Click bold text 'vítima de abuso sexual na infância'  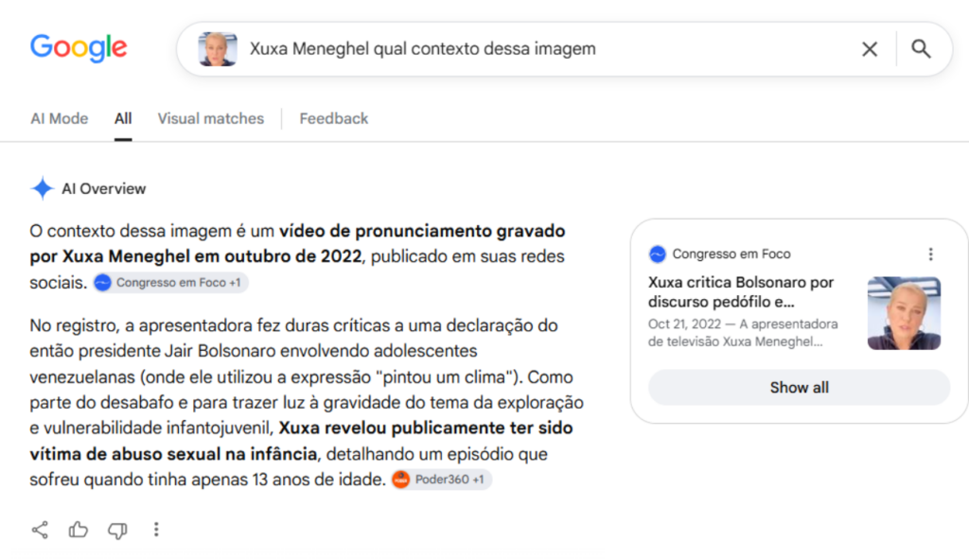(174, 454)
